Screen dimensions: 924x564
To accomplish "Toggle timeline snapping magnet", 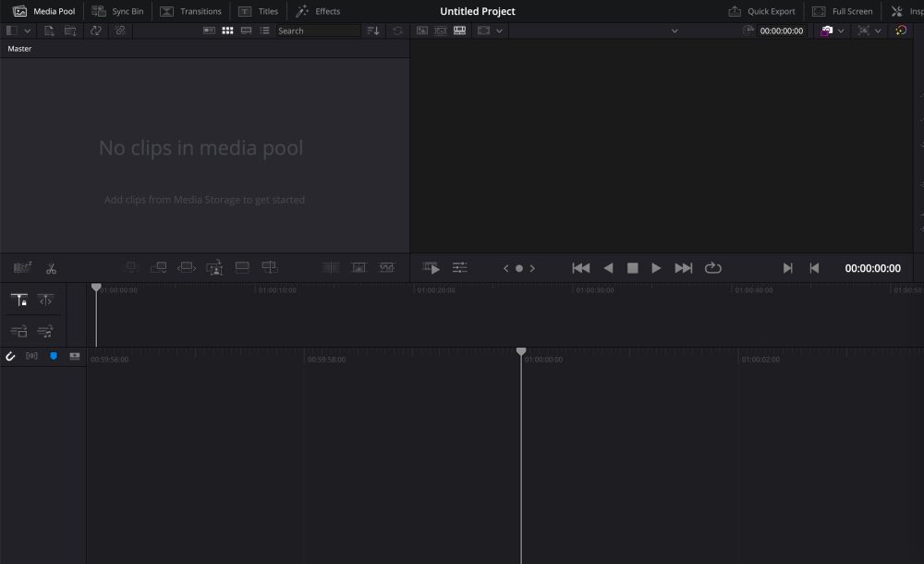I will coord(11,356).
